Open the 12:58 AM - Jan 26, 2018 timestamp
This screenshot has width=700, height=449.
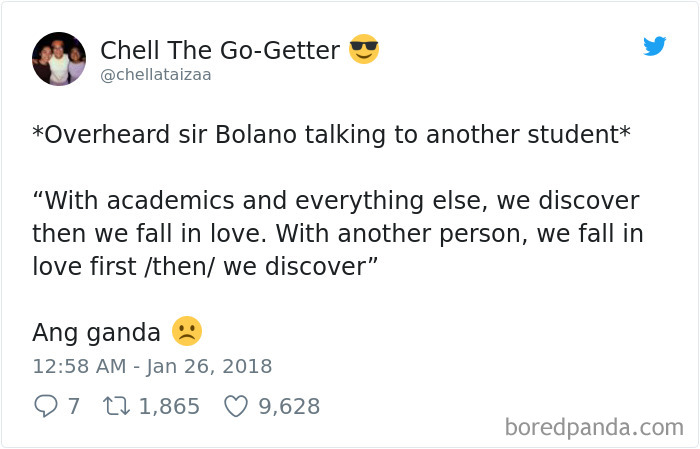click(x=152, y=366)
